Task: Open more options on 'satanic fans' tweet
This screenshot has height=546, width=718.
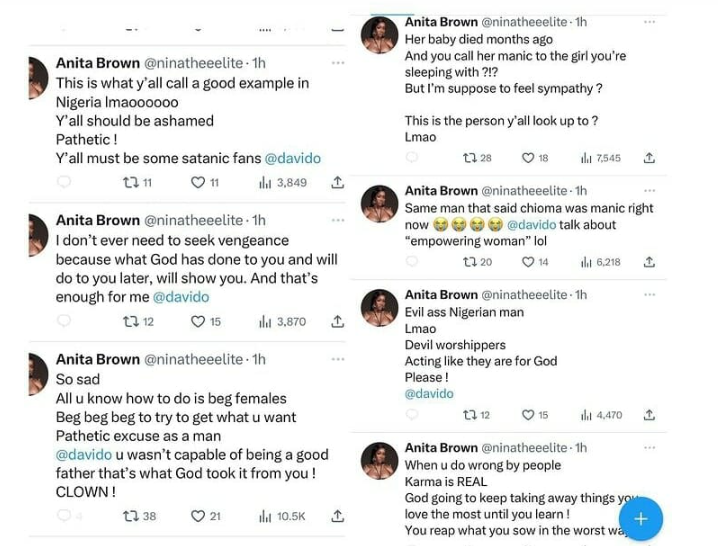Action: 338,63
